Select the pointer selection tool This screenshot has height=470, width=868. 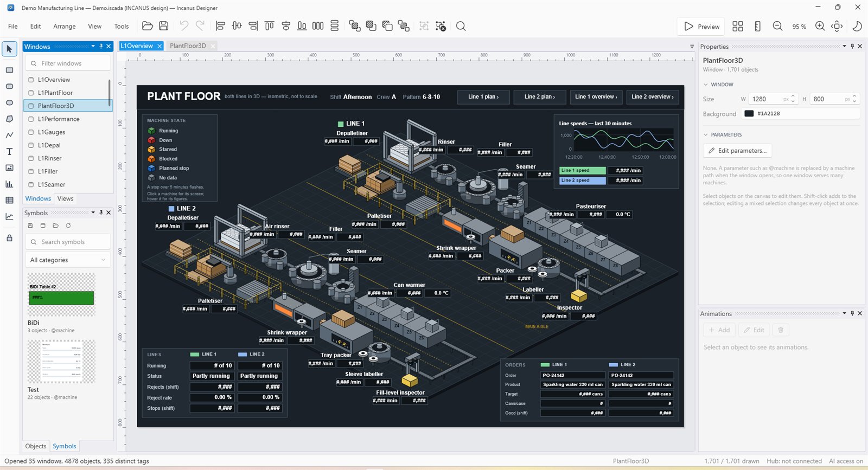[9, 49]
